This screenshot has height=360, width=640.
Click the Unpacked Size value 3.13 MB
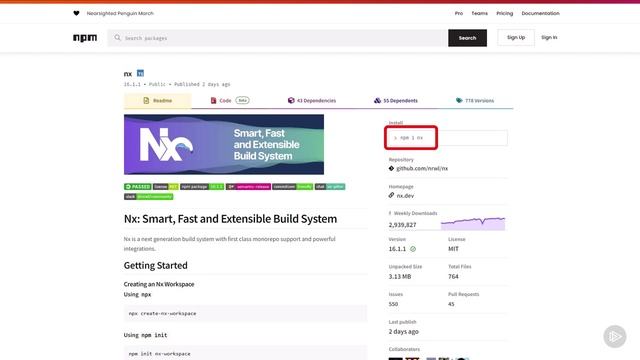coord(400,276)
